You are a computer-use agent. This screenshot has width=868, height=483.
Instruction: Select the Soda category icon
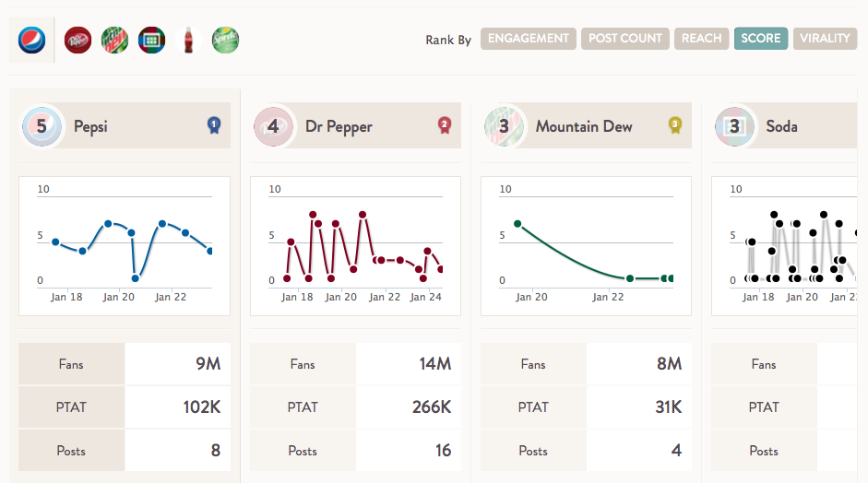tap(151, 40)
